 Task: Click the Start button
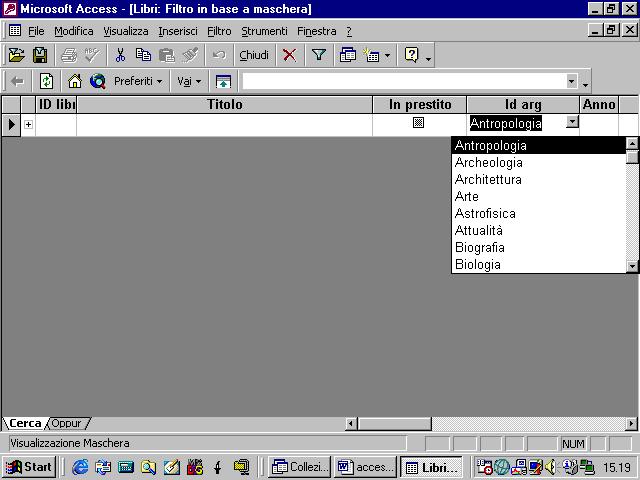(29, 467)
